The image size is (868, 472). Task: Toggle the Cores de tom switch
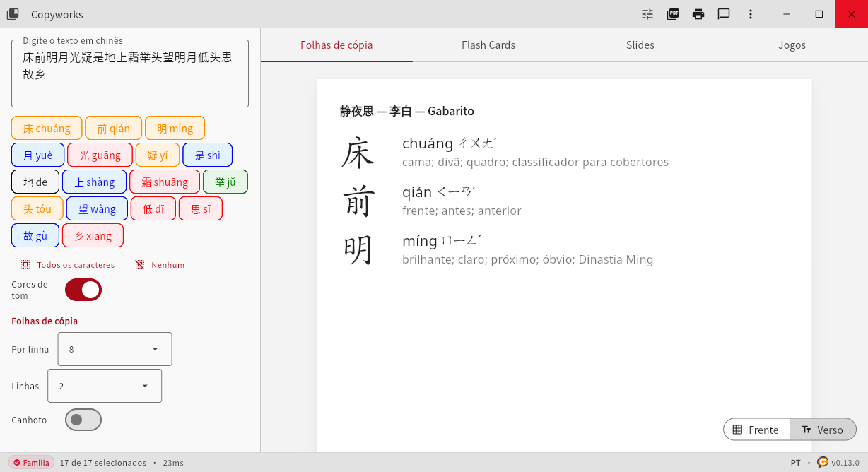click(x=83, y=290)
